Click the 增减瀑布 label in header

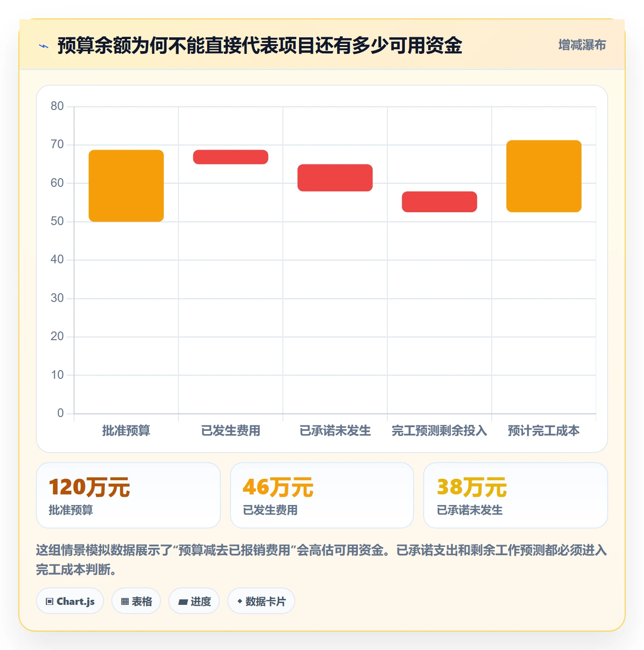582,45
